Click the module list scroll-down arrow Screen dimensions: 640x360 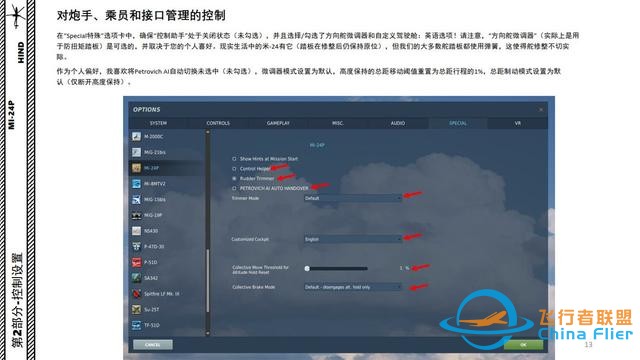[x=208, y=333]
